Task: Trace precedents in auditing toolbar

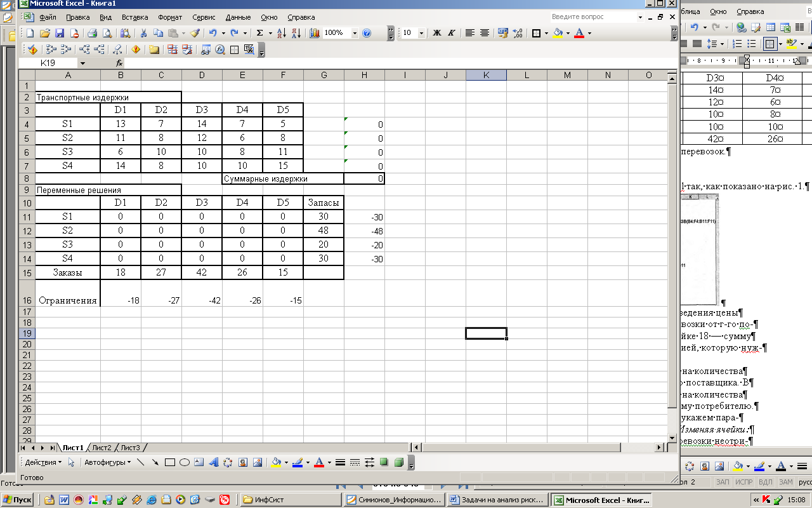Action: click(51, 50)
